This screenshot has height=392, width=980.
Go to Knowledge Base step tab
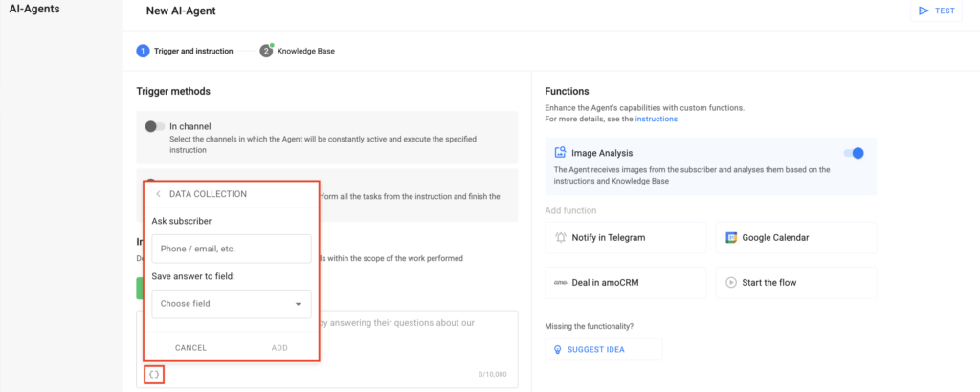click(x=298, y=51)
